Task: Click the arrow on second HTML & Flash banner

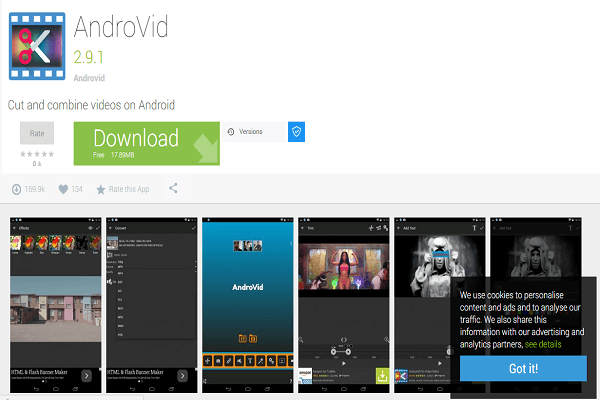Action: 183,376
